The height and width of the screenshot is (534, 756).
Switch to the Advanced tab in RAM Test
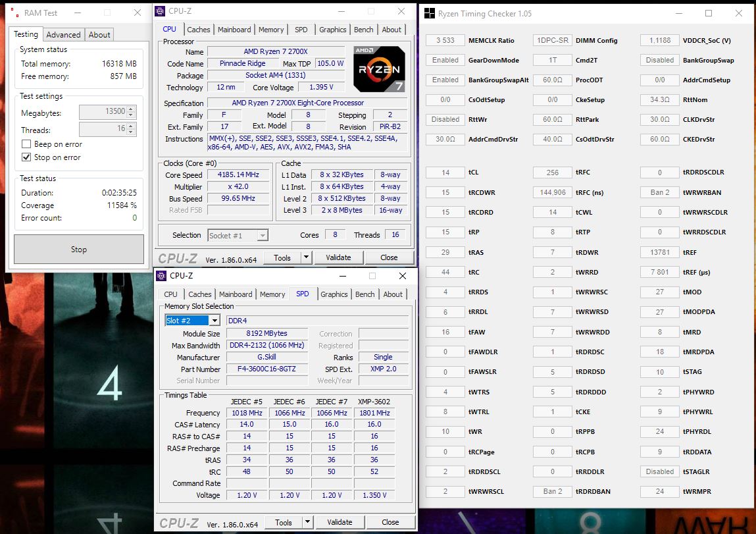point(63,35)
